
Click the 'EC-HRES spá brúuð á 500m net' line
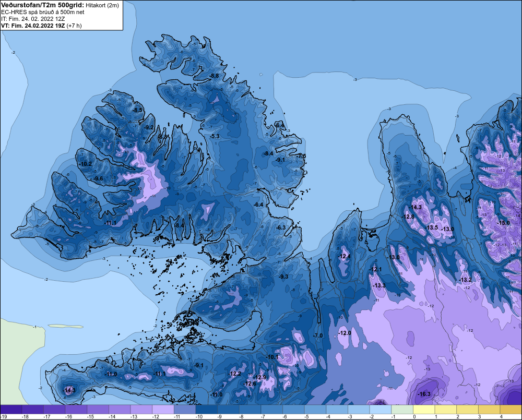43,12
